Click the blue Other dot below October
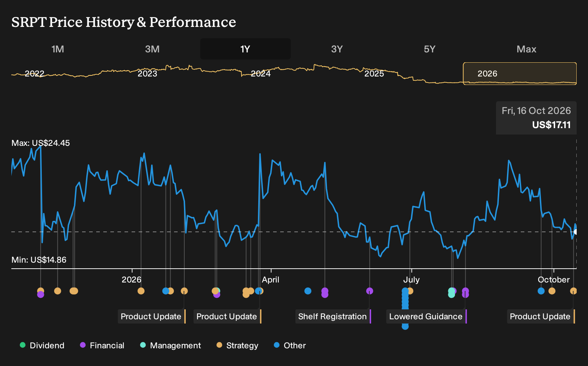Image resolution: width=588 pixels, height=366 pixels. click(541, 291)
